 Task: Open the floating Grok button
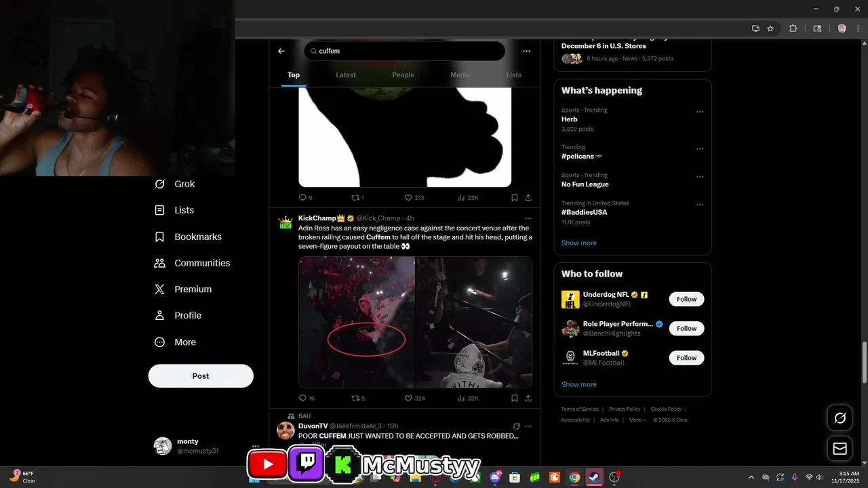pos(840,418)
